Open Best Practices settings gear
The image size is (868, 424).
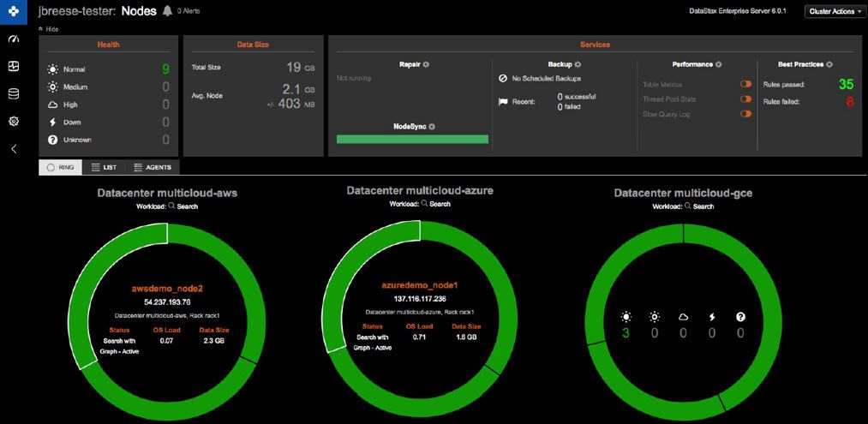[x=829, y=64]
